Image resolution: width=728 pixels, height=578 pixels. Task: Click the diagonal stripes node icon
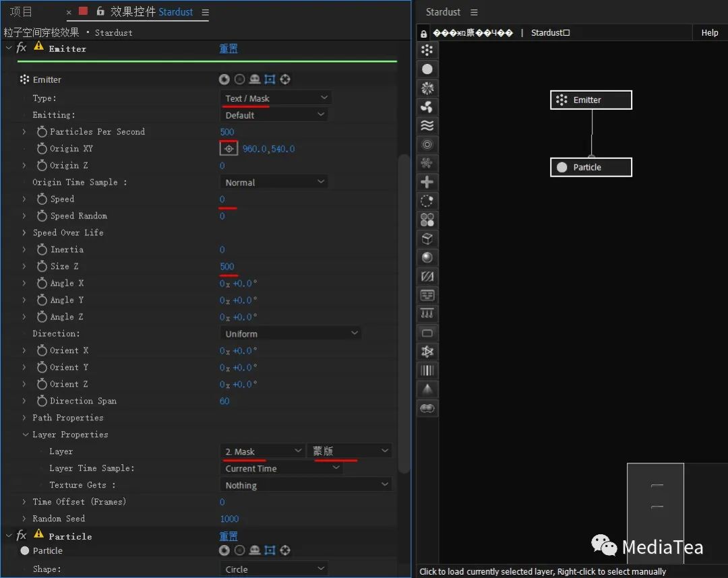click(x=427, y=276)
